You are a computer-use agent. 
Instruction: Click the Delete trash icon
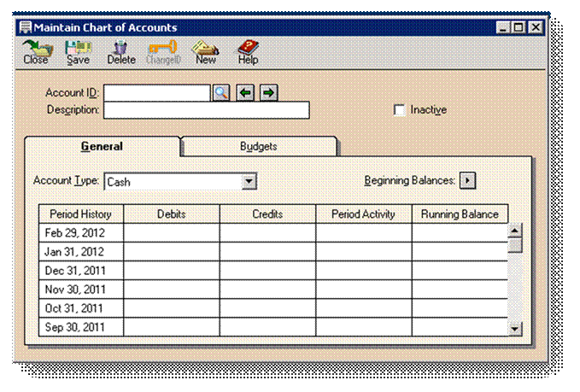point(121,52)
